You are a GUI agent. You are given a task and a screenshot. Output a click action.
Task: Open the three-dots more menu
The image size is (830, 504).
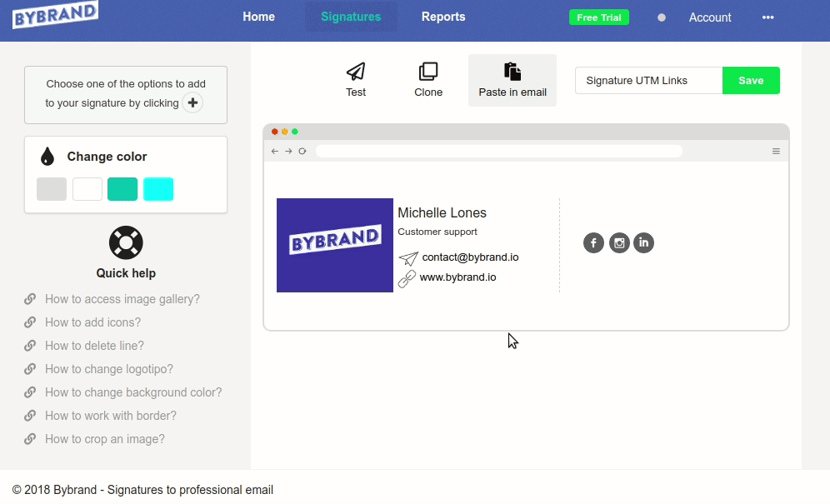pos(768,17)
